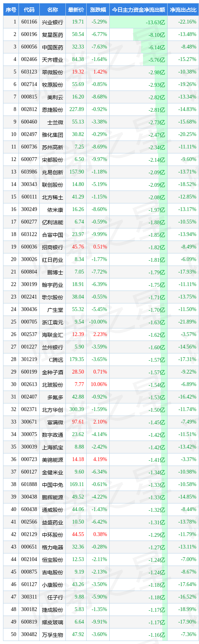Select stock code 600196
The image size is (199, 644).
click(x=29, y=34)
